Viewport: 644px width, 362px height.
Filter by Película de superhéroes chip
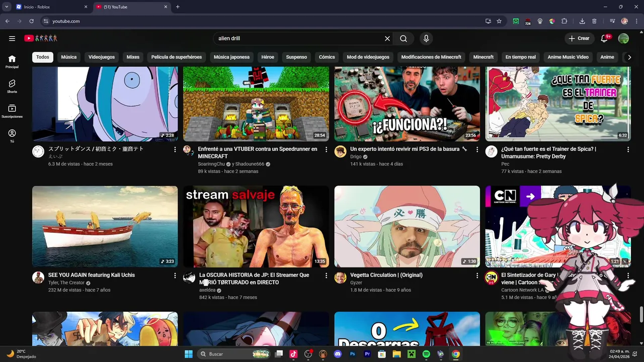pyautogui.click(x=177, y=57)
